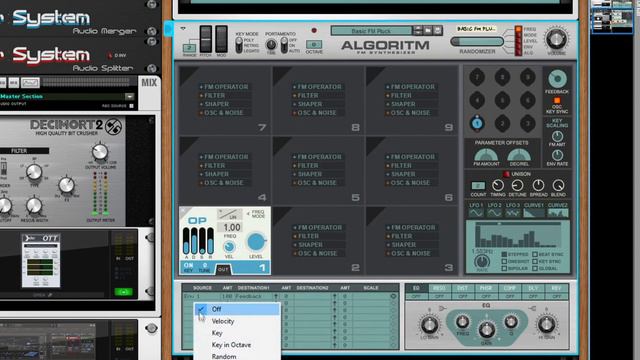Select routing node 9 in algorithm matrix
This screenshot has height=360, width=640.
(x=527, y=77)
